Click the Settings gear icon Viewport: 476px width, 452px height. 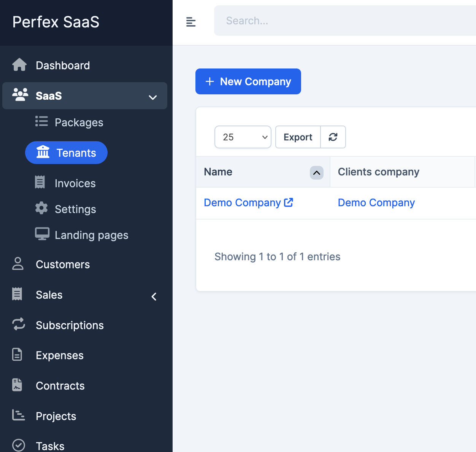(41, 208)
